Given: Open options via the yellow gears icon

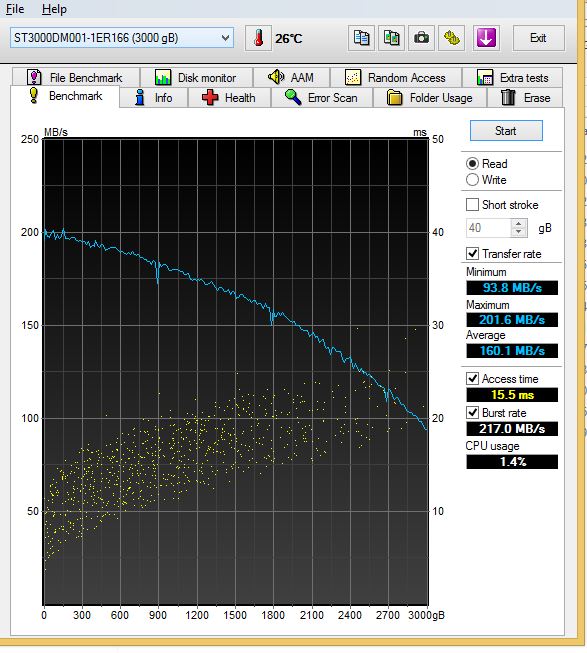Looking at the screenshot, I should (x=452, y=38).
